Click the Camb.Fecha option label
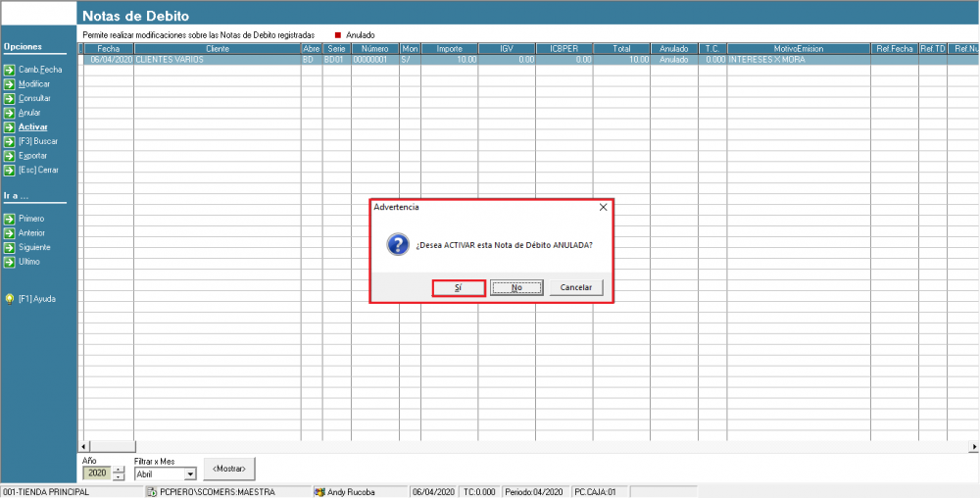The image size is (980, 498). tap(40, 70)
